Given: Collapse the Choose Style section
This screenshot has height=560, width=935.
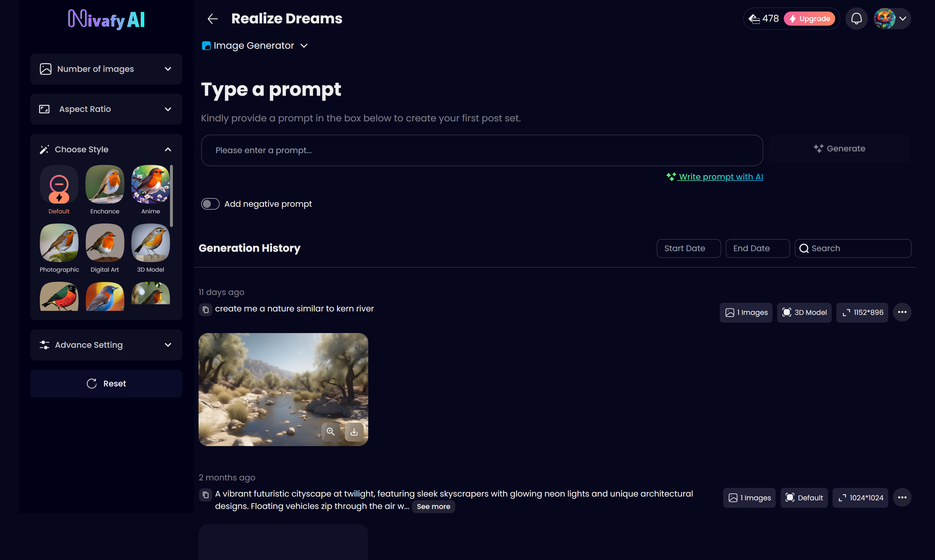Looking at the screenshot, I should [168, 149].
